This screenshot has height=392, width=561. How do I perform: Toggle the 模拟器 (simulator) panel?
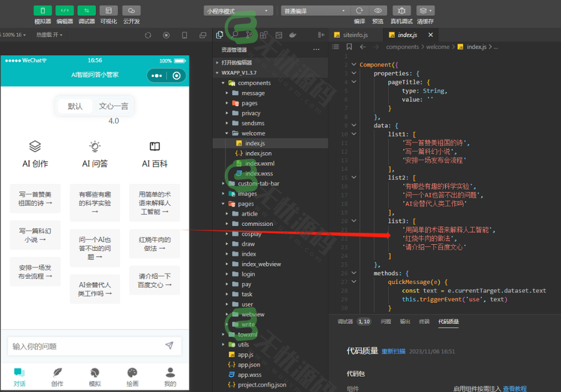tap(44, 10)
